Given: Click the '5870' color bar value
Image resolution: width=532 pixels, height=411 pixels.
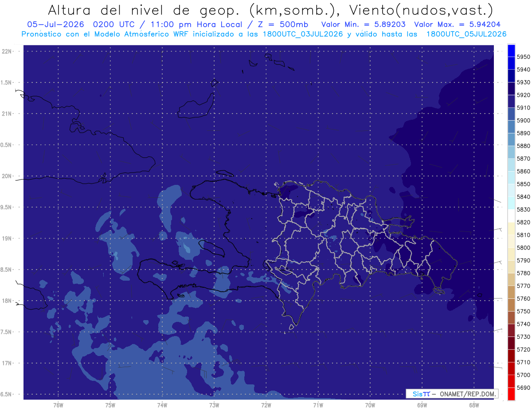Looking at the screenshot, I should pos(523,159).
